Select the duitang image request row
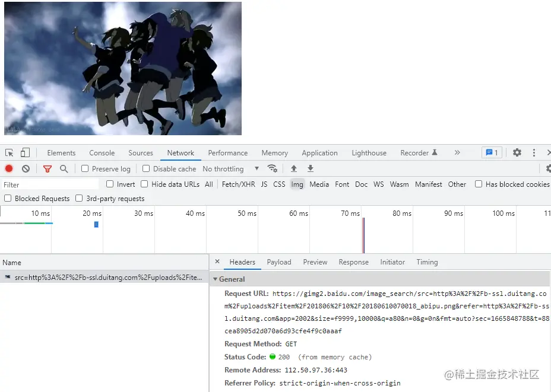The image size is (551, 392). (x=101, y=276)
